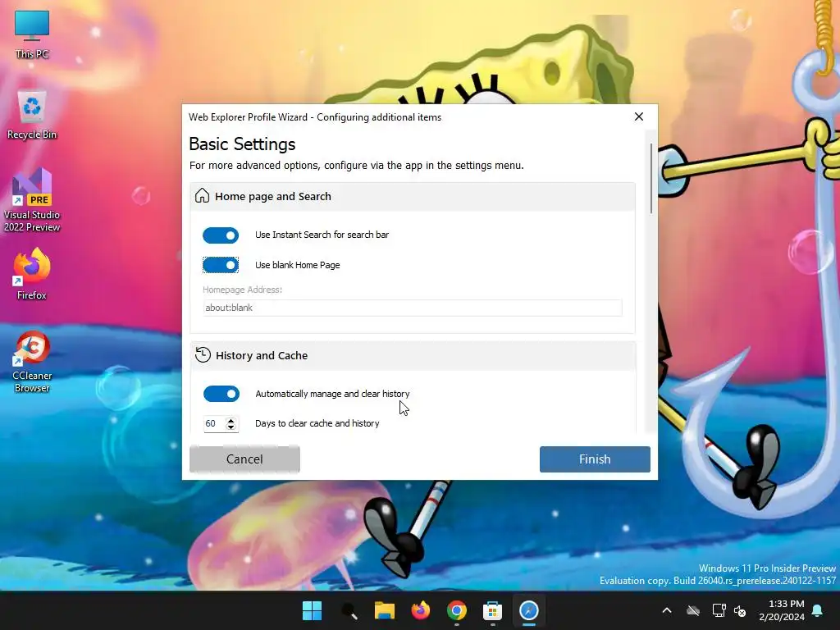This screenshot has width=840, height=630.
Task: Select the Firefox desktop shortcut
Action: 32,274
